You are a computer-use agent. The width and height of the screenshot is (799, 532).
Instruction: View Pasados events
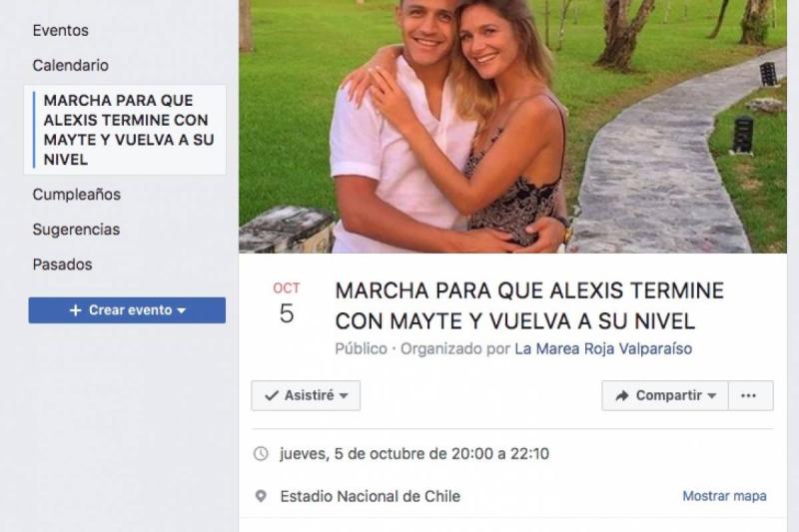coord(62,265)
